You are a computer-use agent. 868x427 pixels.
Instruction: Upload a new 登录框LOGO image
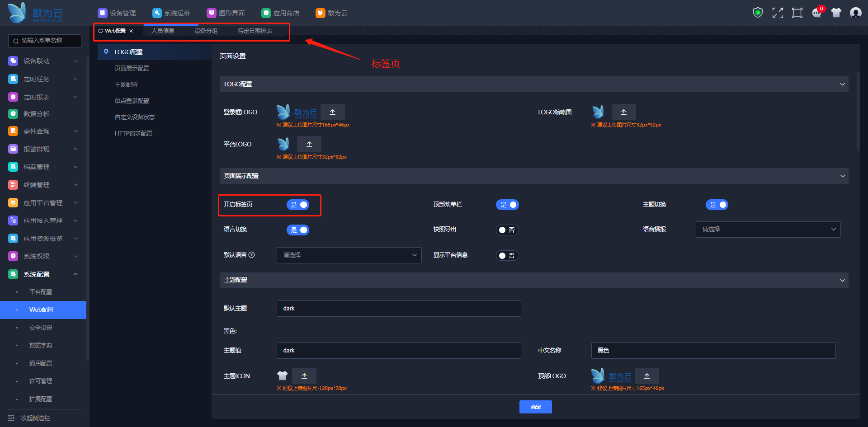(x=333, y=112)
